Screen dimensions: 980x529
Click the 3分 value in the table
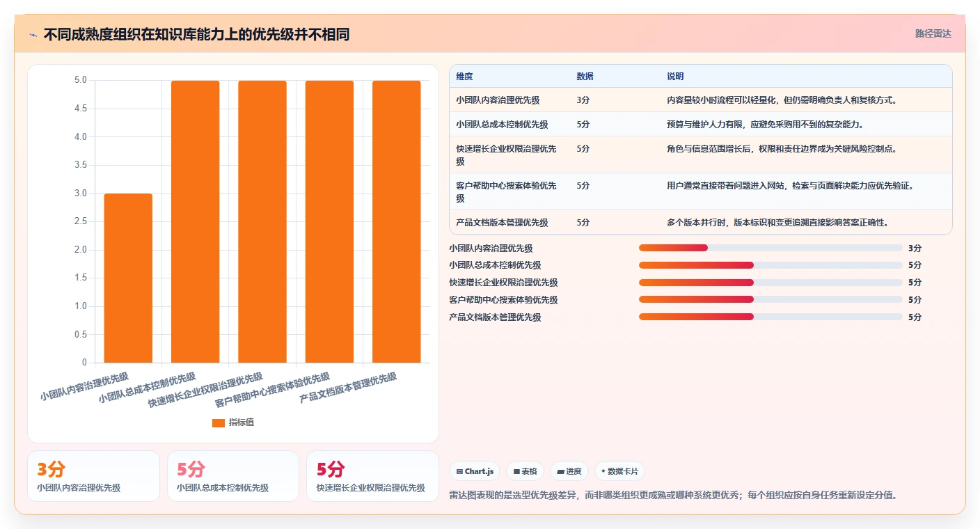(x=583, y=100)
